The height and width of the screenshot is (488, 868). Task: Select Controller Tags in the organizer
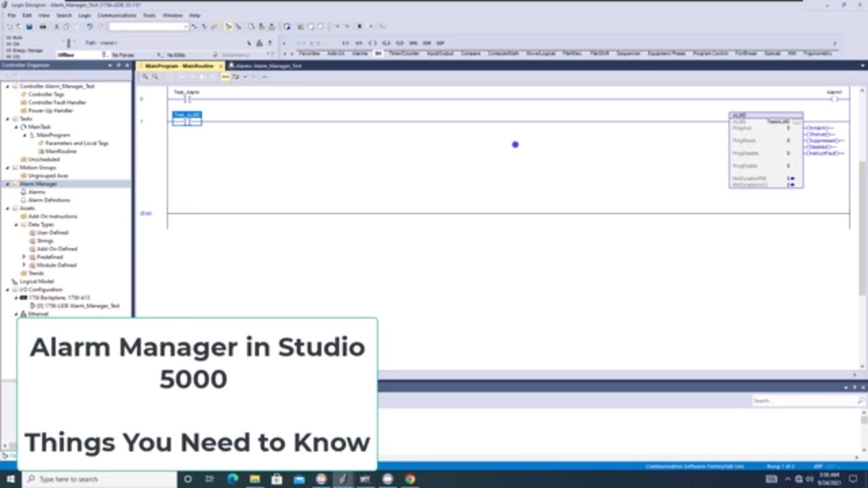coord(46,94)
